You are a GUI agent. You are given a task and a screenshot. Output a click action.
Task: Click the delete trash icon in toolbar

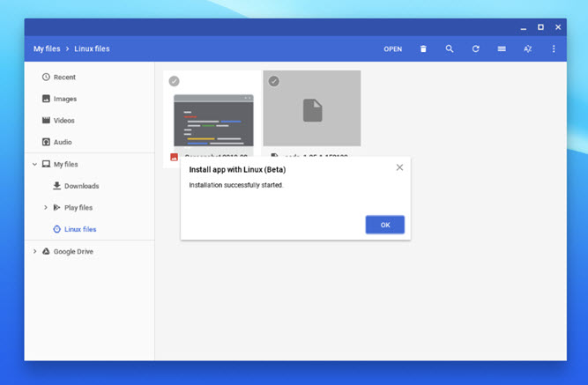pos(423,49)
